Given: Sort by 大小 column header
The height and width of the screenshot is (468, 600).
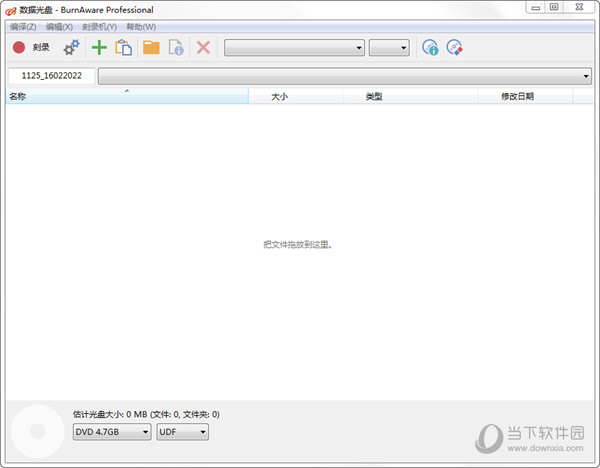Looking at the screenshot, I should click(x=296, y=96).
